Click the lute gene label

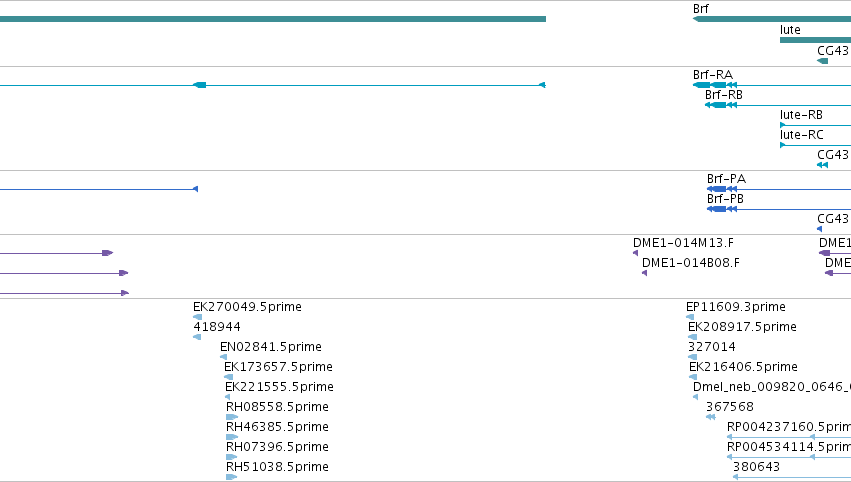(x=790, y=30)
